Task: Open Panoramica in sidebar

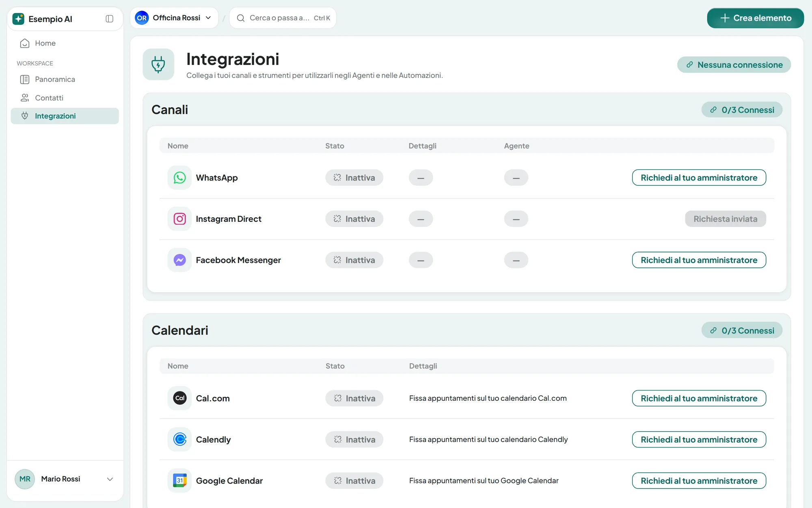Action: point(65,79)
